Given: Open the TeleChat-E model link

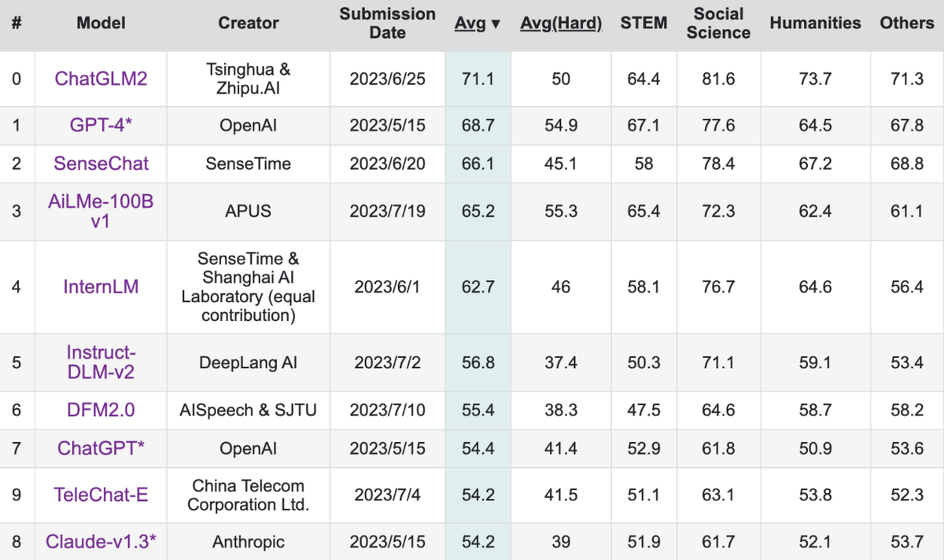Looking at the screenshot, I should click(x=101, y=495).
